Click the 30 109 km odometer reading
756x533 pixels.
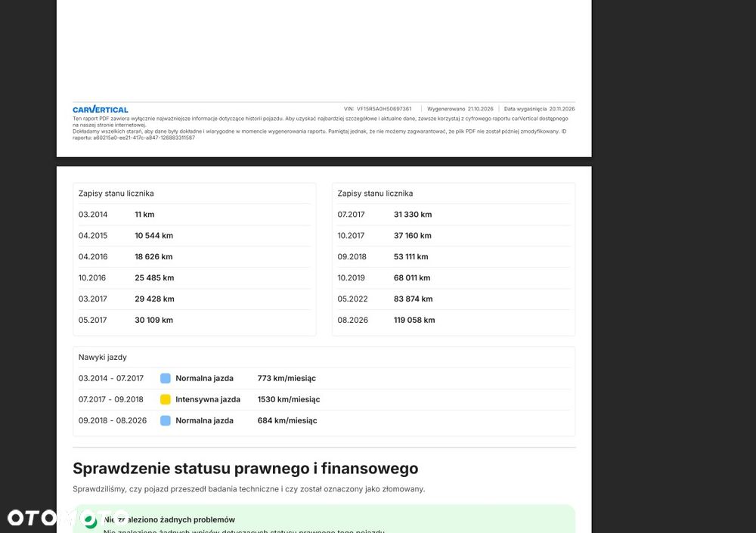point(153,321)
